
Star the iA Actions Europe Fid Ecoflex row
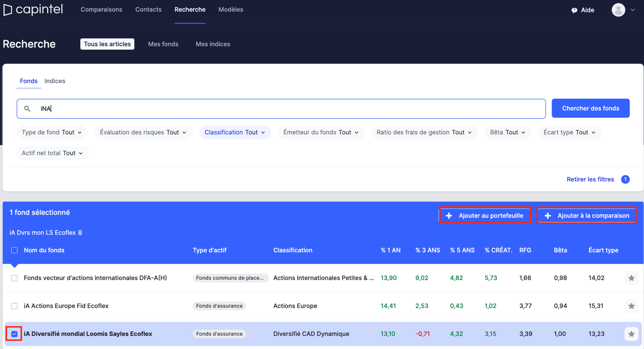pos(631,306)
